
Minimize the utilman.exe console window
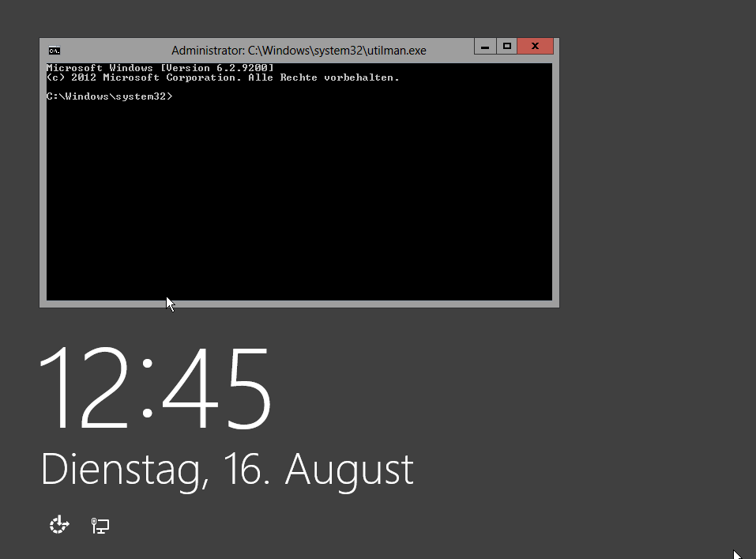tap(484, 46)
